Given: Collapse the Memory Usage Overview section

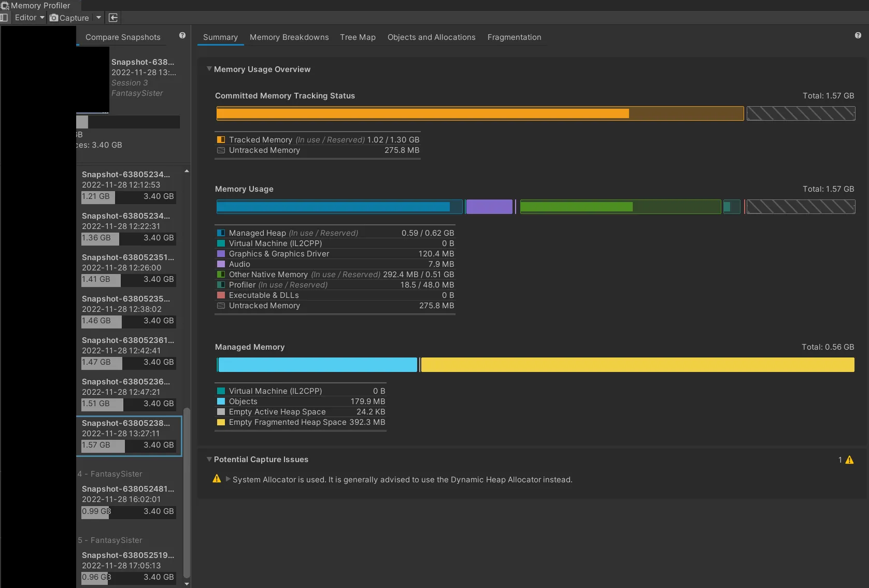Looking at the screenshot, I should point(209,69).
